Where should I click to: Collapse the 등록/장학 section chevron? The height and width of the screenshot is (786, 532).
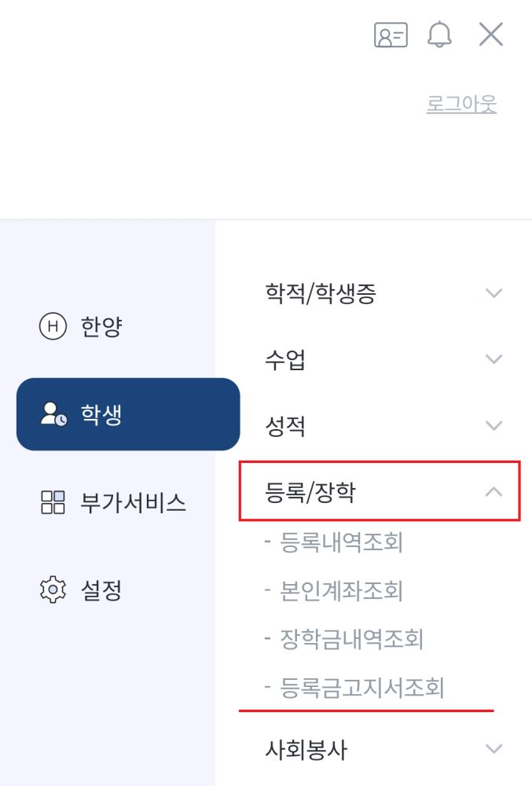494,492
